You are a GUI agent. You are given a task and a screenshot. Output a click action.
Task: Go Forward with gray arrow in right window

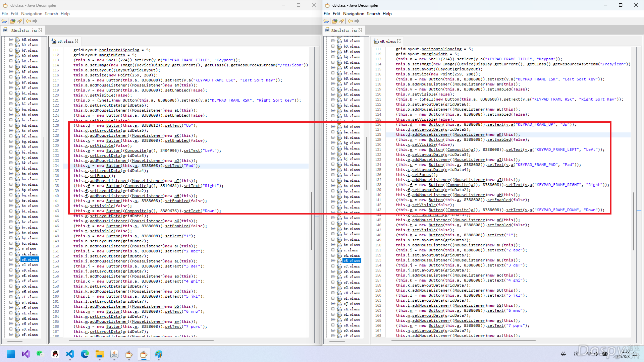pos(357,21)
